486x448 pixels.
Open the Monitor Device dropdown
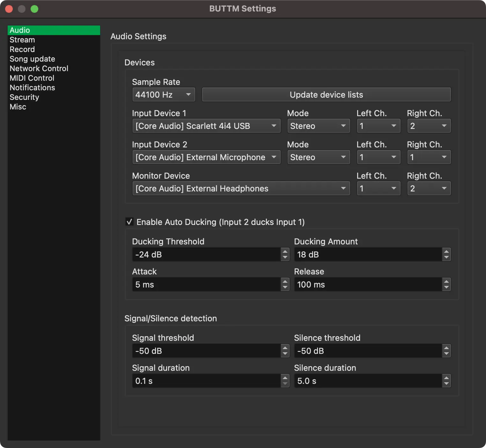(241, 188)
